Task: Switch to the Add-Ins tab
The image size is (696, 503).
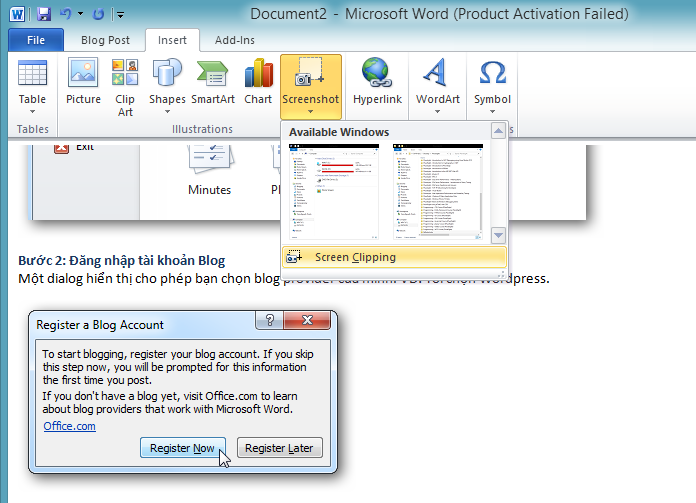Action: (235, 40)
